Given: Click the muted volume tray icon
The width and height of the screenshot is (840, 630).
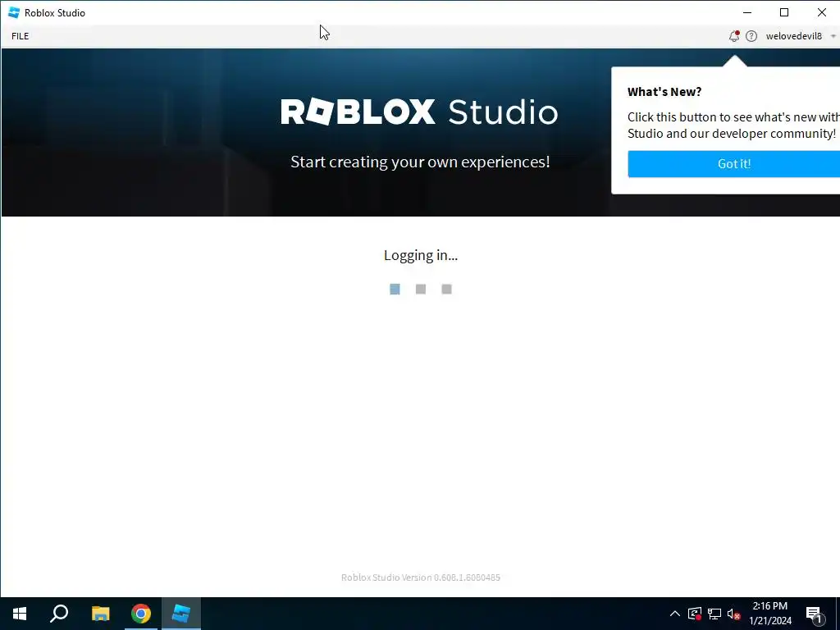Looking at the screenshot, I should pyautogui.click(x=734, y=614).
